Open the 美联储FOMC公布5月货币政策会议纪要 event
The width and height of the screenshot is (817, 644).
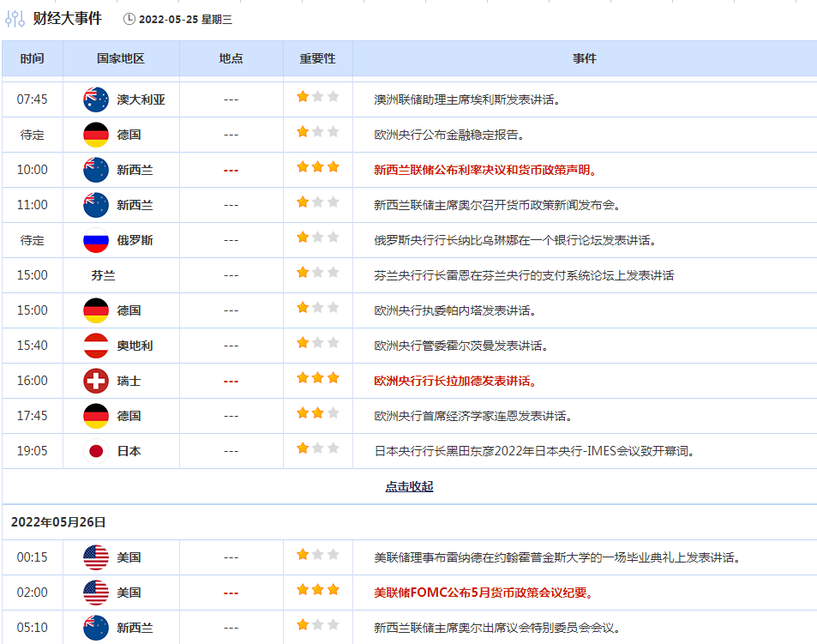pos(484,593)
